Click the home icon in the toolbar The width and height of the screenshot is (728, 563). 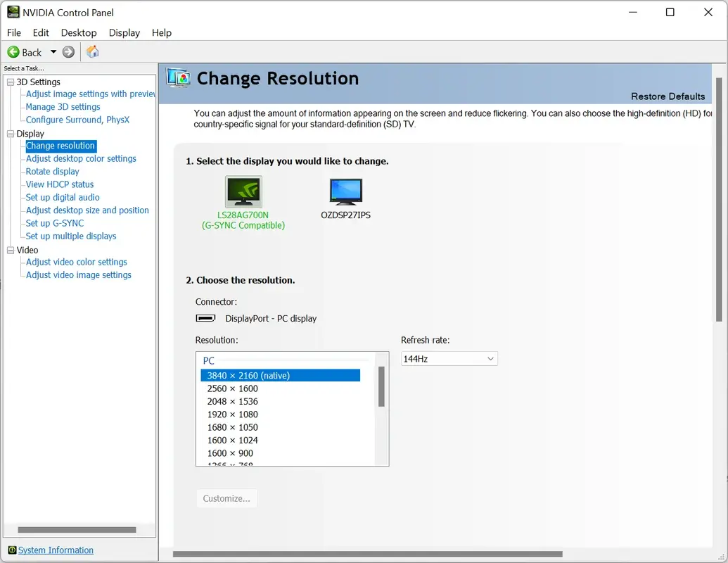(x=92, y=51)
